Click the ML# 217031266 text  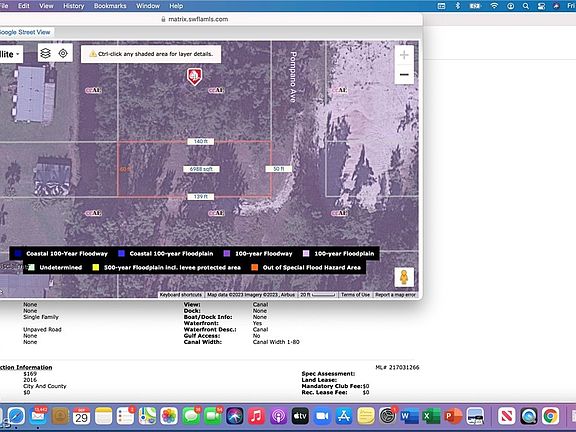click(397, 367)
